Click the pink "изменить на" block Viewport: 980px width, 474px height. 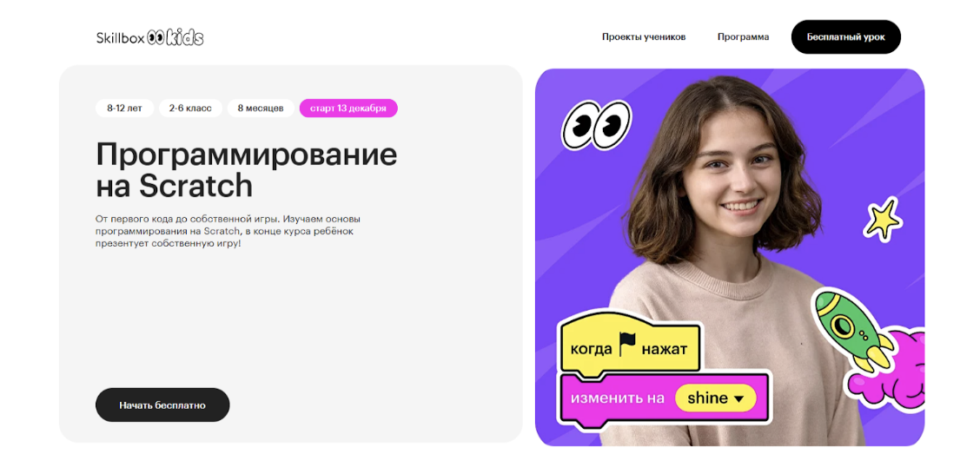(x=665, y=399)
